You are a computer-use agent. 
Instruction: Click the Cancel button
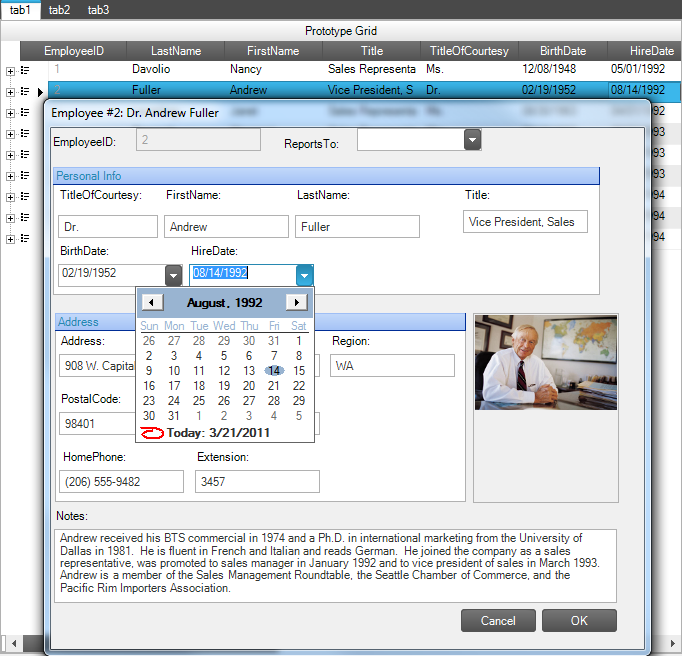coord(498,620)
